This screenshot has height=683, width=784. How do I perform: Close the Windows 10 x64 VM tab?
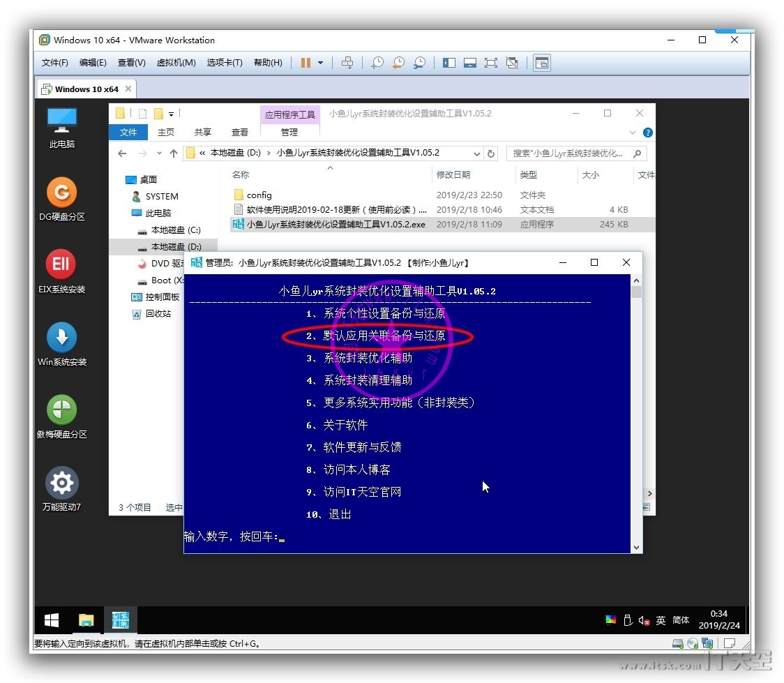(128, 89)
